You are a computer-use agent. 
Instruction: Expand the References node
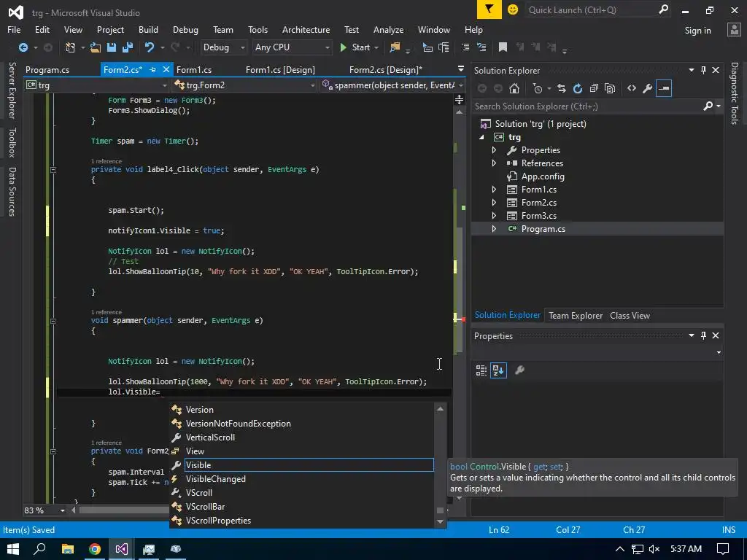(494, 163)
